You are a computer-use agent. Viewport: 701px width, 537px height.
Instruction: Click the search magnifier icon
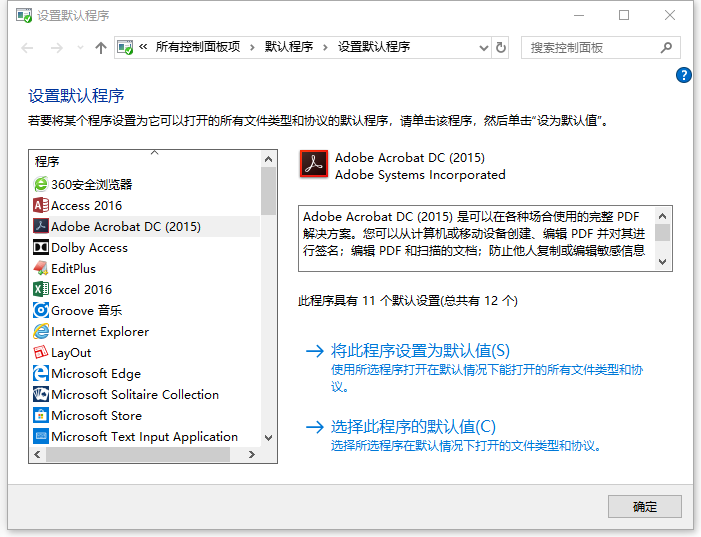point(666,47)
